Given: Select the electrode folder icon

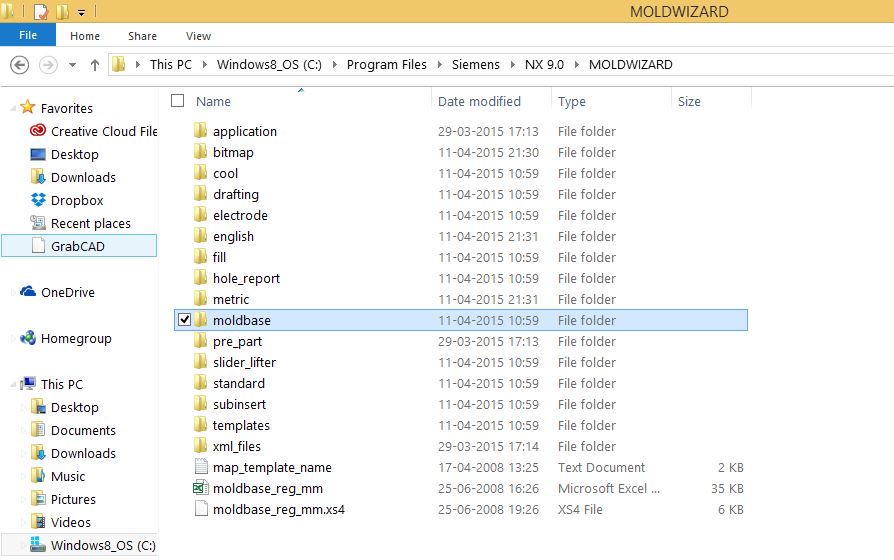Looking at the screenshot, I should tap(201, 215).
